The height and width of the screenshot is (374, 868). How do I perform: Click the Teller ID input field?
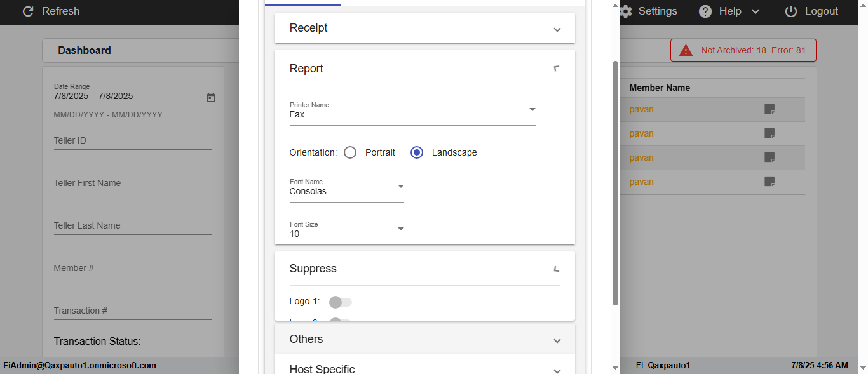click(x=132, y=140)
